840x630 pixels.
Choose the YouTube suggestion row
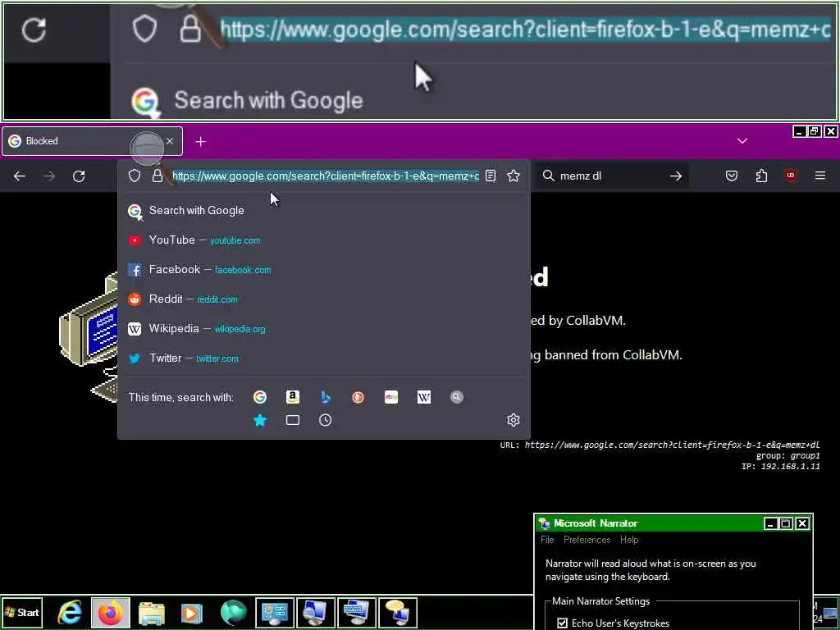coord(323,240)
